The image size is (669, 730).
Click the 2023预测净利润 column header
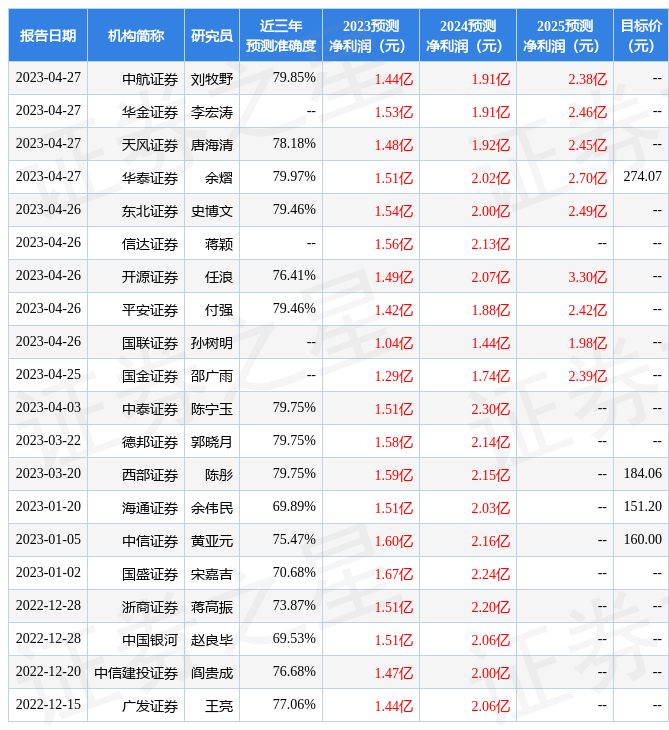click(x=371, y=35)
